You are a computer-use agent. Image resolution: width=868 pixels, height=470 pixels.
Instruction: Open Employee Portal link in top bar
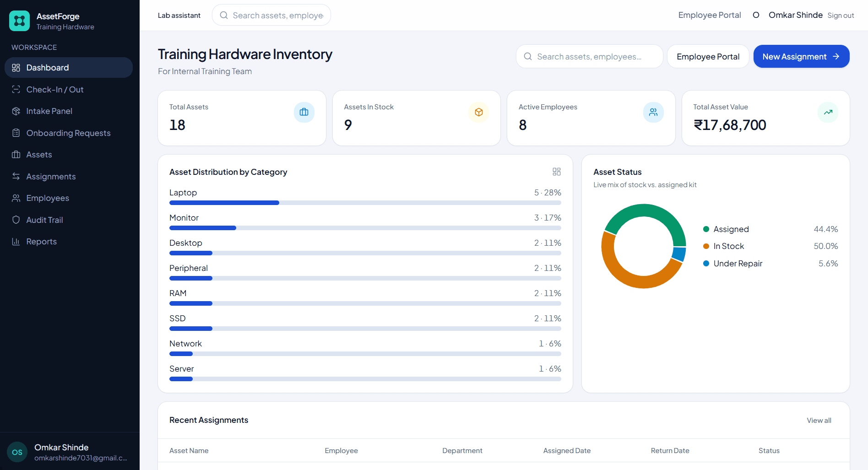click(x=710, y=15)
